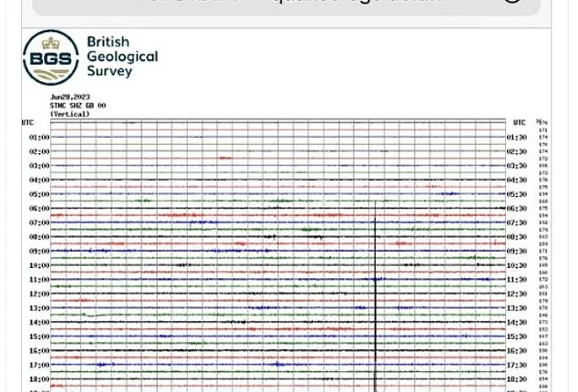
Task: Click the 05:30 time label
Action: point(517,194)
